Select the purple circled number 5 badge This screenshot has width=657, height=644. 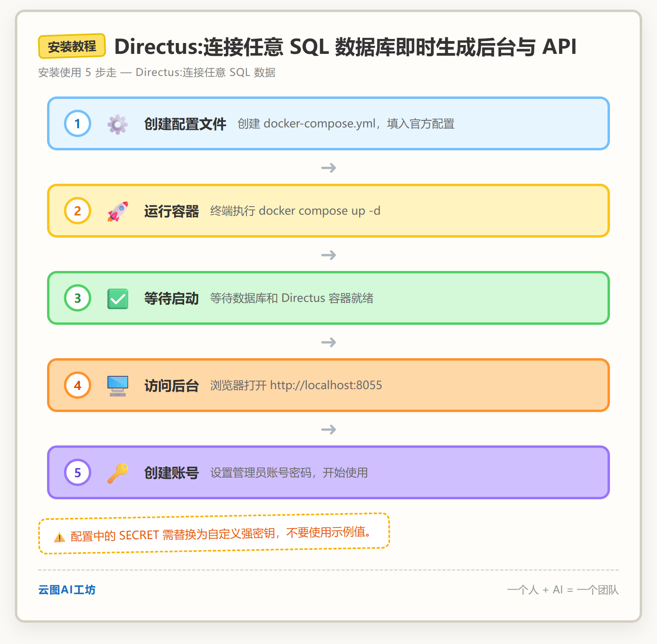pyautogui.click(x=78, y=472)
